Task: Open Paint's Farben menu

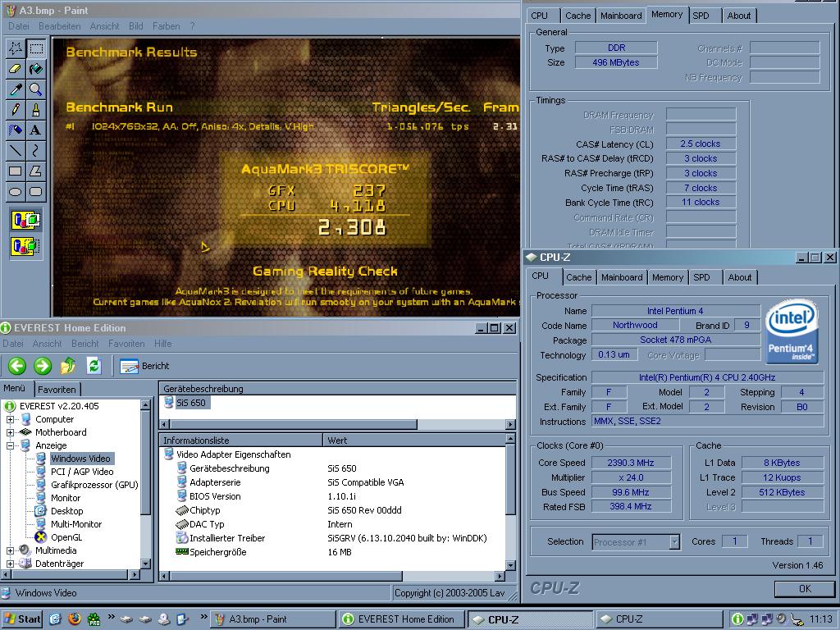Action: 166,25
